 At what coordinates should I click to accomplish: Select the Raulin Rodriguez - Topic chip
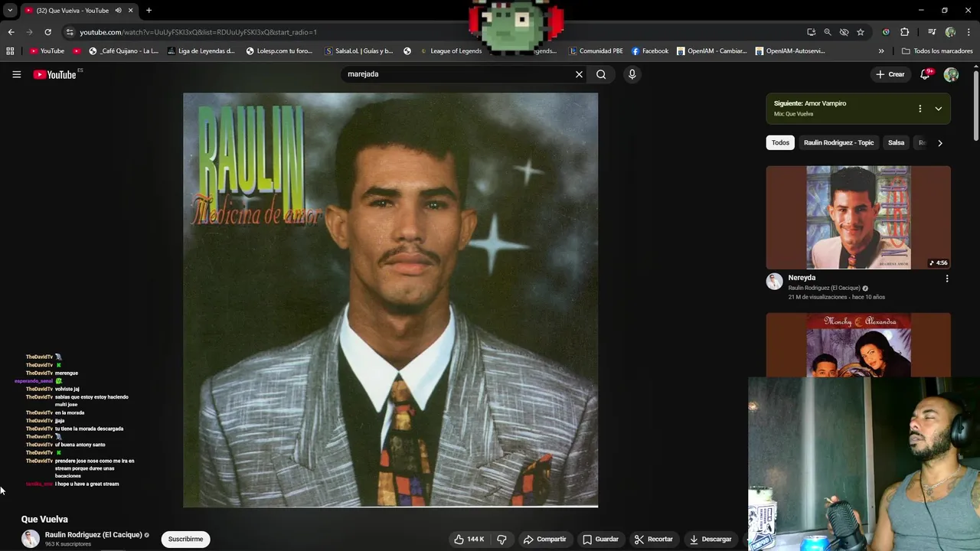point(838,143)
